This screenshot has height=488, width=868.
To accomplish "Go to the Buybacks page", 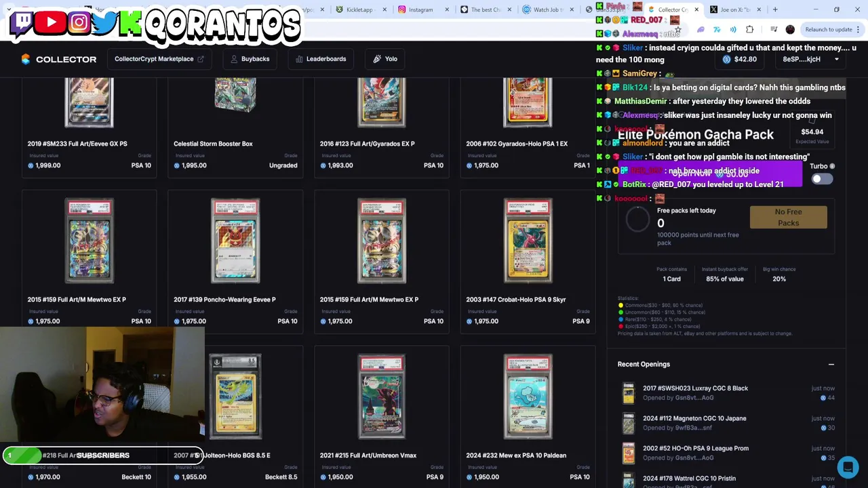I will tap(250, 59).
